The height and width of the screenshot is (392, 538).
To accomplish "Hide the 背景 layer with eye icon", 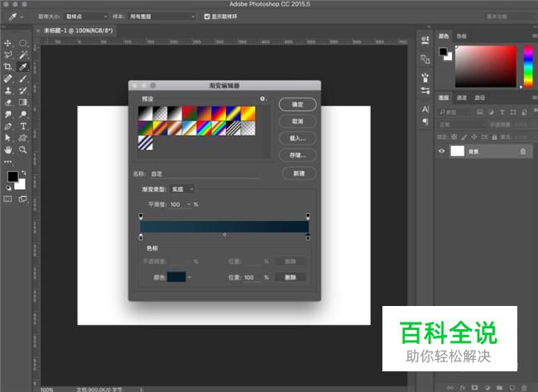I will 442,151.
